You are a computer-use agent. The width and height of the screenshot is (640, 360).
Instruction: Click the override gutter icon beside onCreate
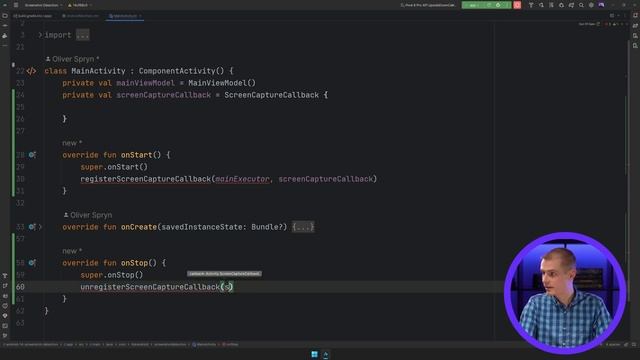pos(32,227)
